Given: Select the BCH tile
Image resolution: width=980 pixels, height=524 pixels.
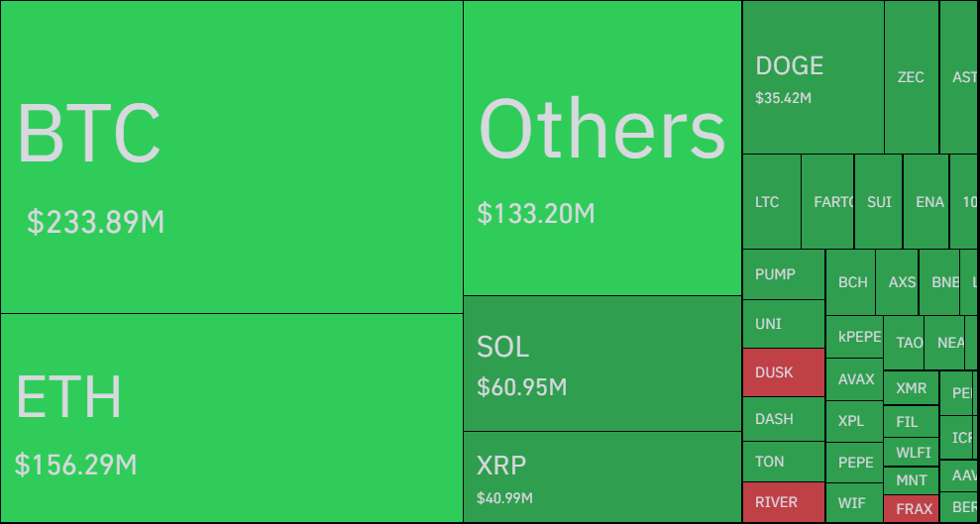Looking at the screenshot, I should pyautogui.click(x=852, y=282).
